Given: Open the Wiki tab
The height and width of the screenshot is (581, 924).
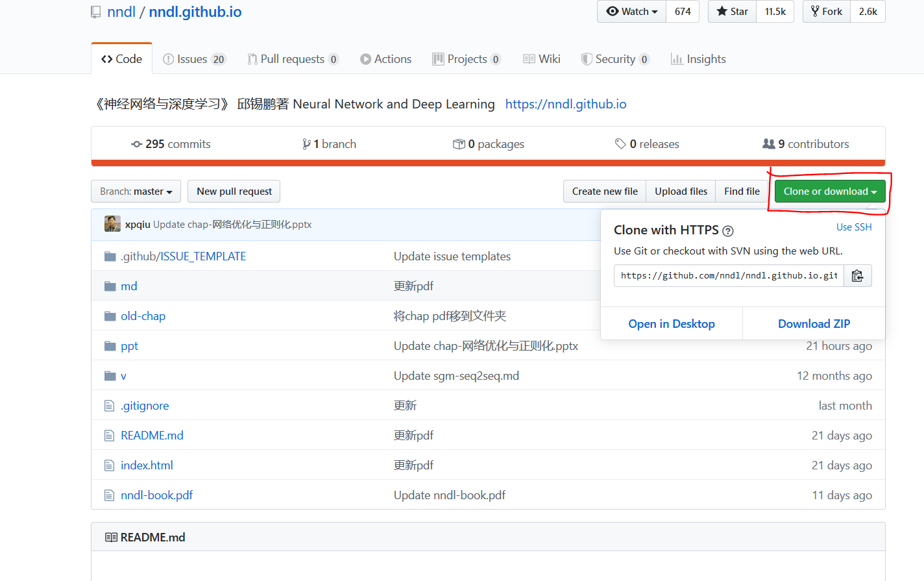Looking at the screenshot, I should point(542,58).
